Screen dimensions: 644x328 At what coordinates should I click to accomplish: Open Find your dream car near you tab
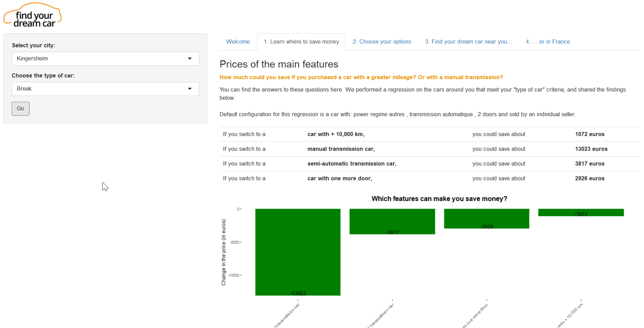click(x=468, y=42)
